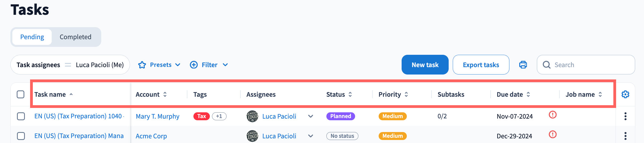Click the Export tasks button
The height and width of the screenshot is (143, 644).
[x=481, y=65]
